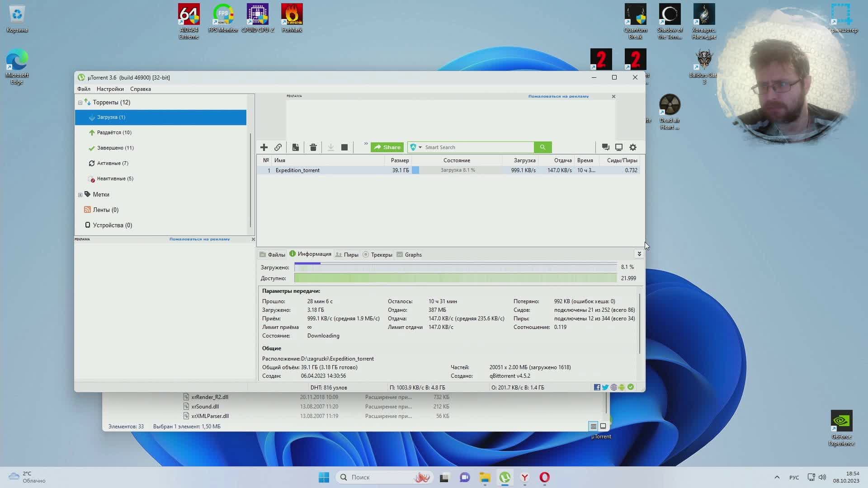Collapse the Торренты (12) tree node

click(80, 103)
